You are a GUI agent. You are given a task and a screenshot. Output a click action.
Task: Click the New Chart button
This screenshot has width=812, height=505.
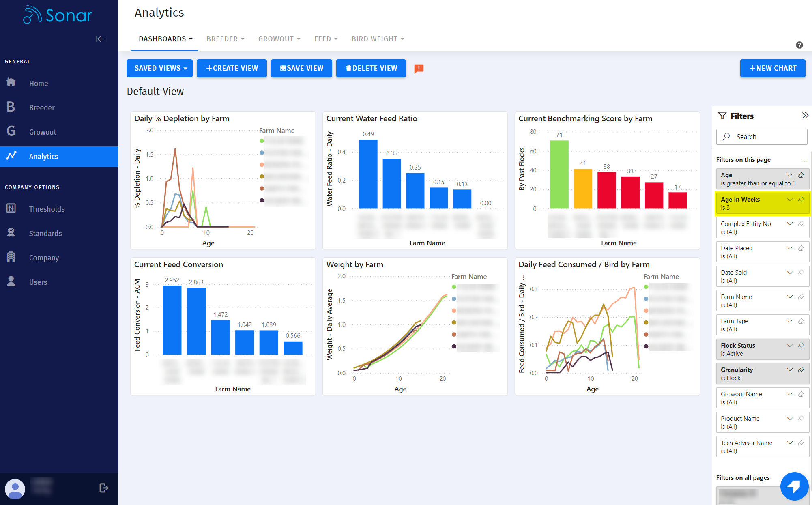773,68
